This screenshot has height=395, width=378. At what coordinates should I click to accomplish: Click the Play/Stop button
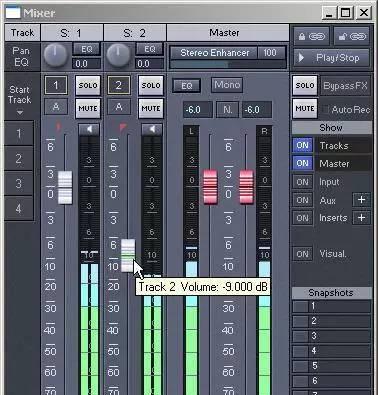point(332,58)
